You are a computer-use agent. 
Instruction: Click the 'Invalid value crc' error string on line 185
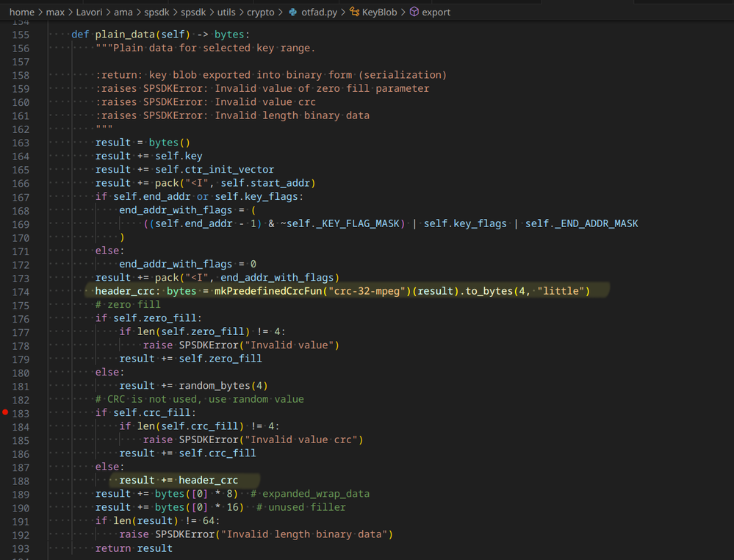click(x=301, y=439)
